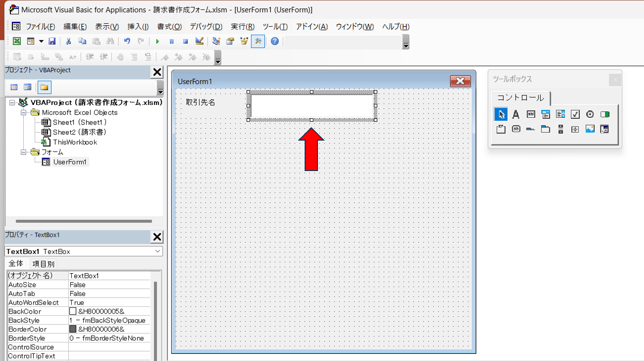Select ThisWorkbook in the project tree

(75, 142)
